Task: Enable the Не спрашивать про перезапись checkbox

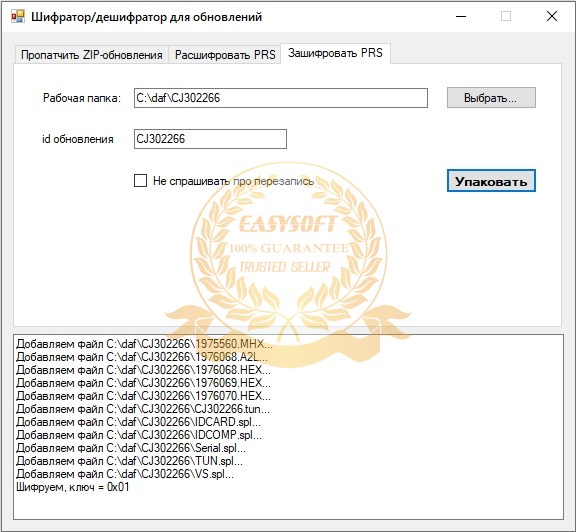Action: coord(140,181)
